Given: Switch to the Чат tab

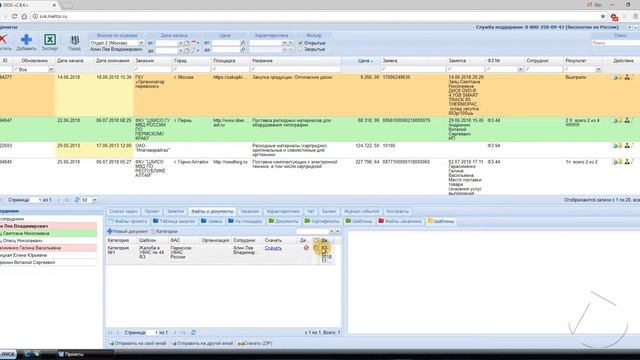Looking at the screenshot, I should 311,211.
